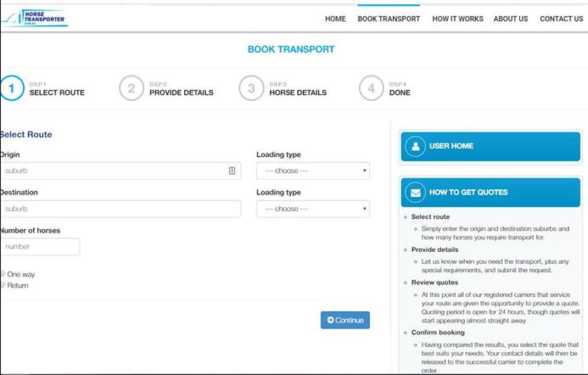
Task: Click the USER HOME banner
Action: (x=490, y=146)
